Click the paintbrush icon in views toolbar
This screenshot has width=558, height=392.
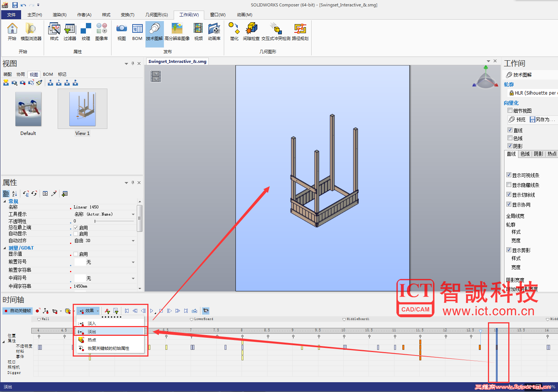[x=39, y=83]
